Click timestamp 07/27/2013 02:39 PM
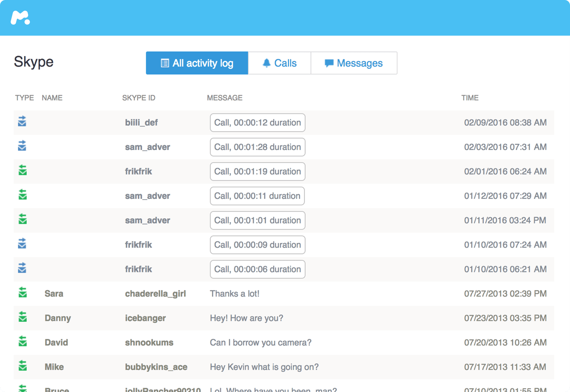Screen dimensions: 570x392 pyautogui.click(x=505, y=294)
